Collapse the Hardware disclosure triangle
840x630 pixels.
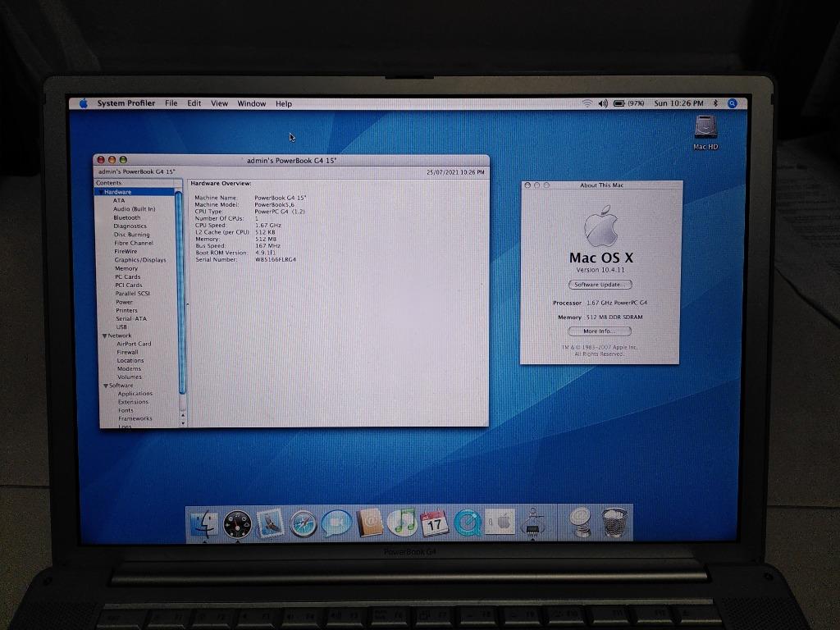pyautogui.click(x=100, y=192)
